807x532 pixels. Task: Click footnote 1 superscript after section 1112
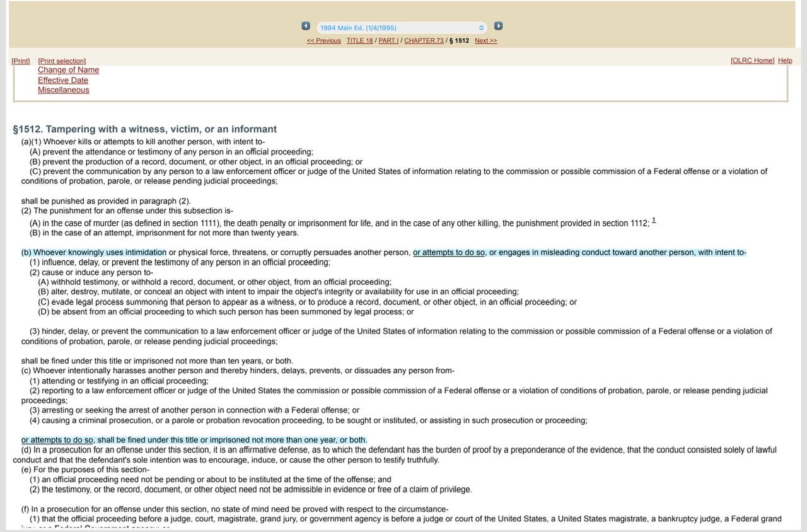(654, 220)
